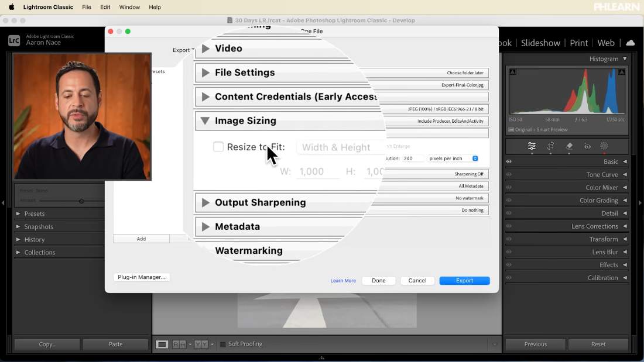Select the Red Eye correction tool
The width and height of the screenshot is (644, 362).
pyautogui.click(x=587, y=146)
